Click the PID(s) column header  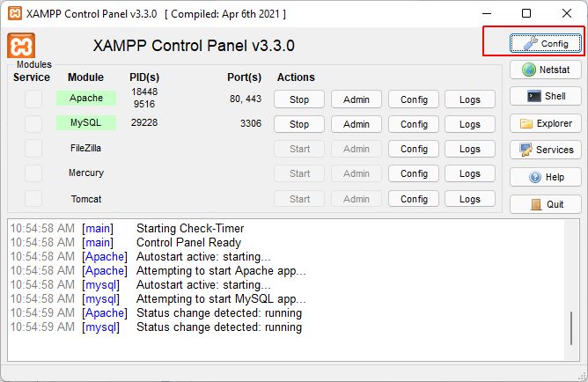144,77
